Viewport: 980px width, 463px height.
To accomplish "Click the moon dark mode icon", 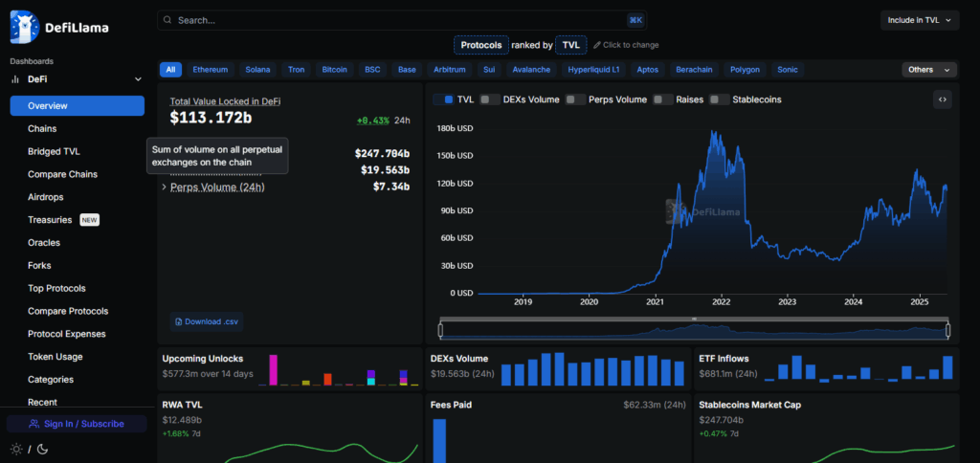I will (x=42, y=449).
